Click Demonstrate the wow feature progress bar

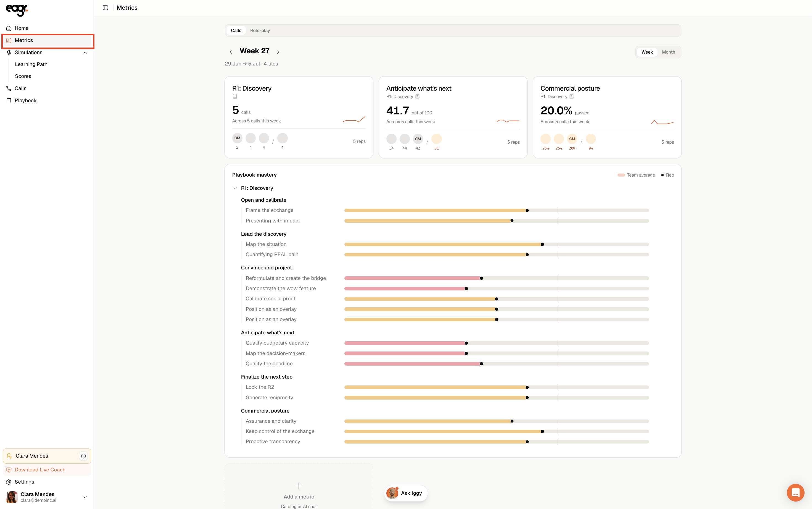point(497,288)
